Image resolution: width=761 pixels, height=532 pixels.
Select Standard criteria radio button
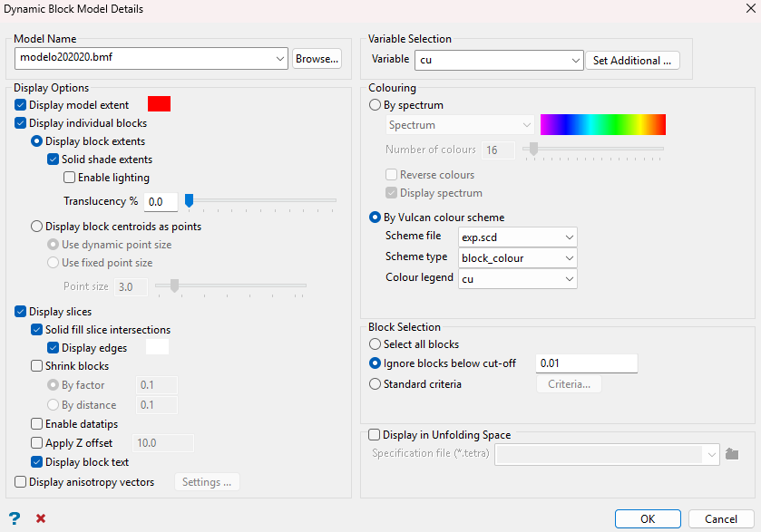(375, 384)
